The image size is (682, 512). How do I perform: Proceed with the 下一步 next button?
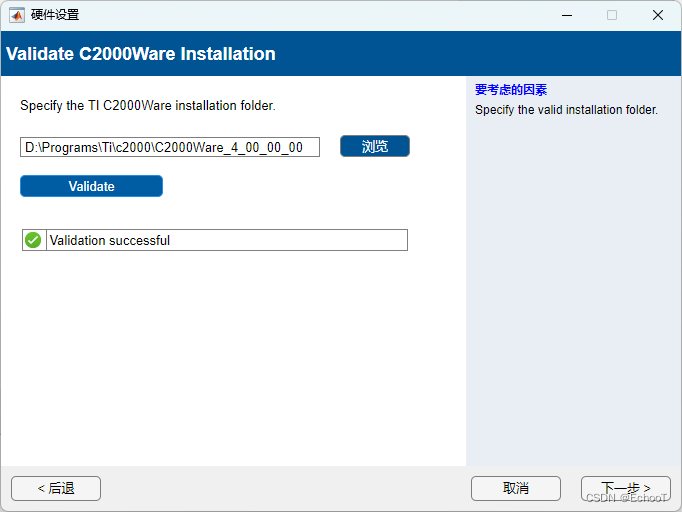(626, 489)
